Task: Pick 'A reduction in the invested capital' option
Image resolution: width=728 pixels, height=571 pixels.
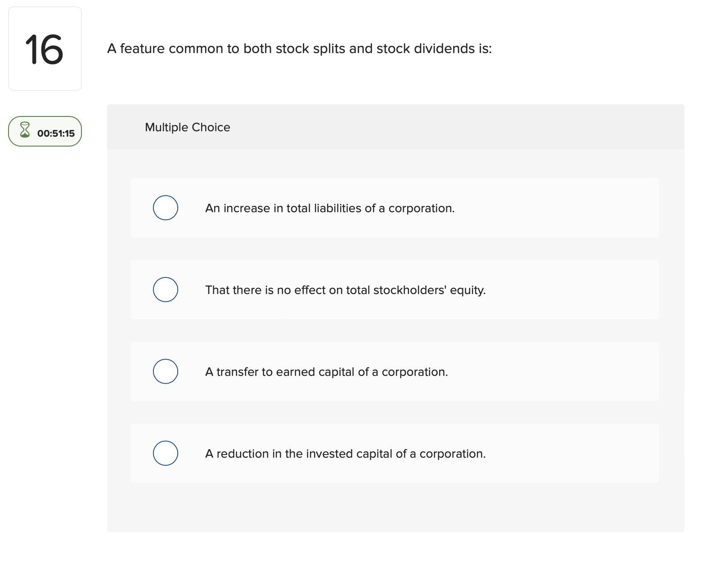Action: pyautogui.click(x=166, y=453)
